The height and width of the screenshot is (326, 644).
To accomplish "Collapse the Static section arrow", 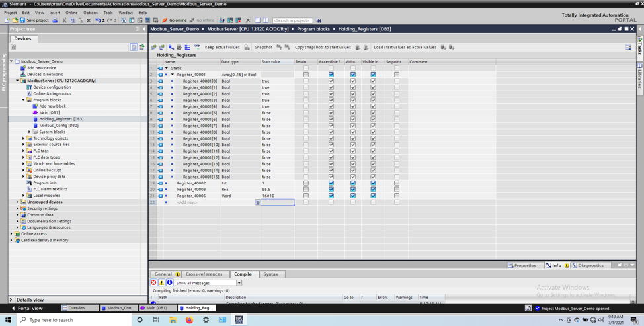I will pos(167,68).
